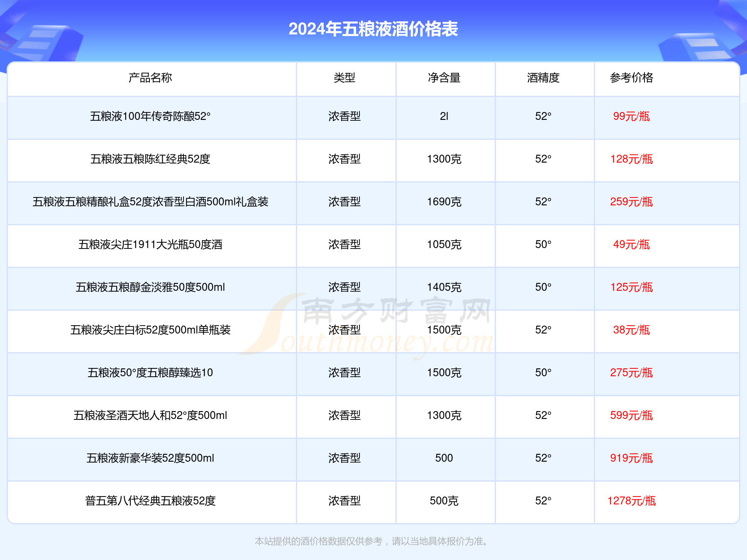Click the price 259元/瓶
Viewport: 747px width, 560px height.
coord(632,202)
